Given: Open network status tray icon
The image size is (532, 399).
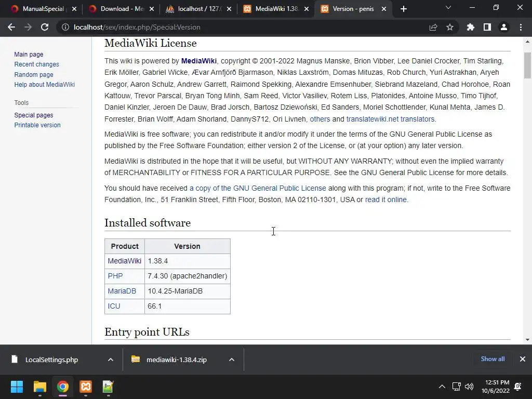Looking at the screenshot, I should [x=456, y=387].
